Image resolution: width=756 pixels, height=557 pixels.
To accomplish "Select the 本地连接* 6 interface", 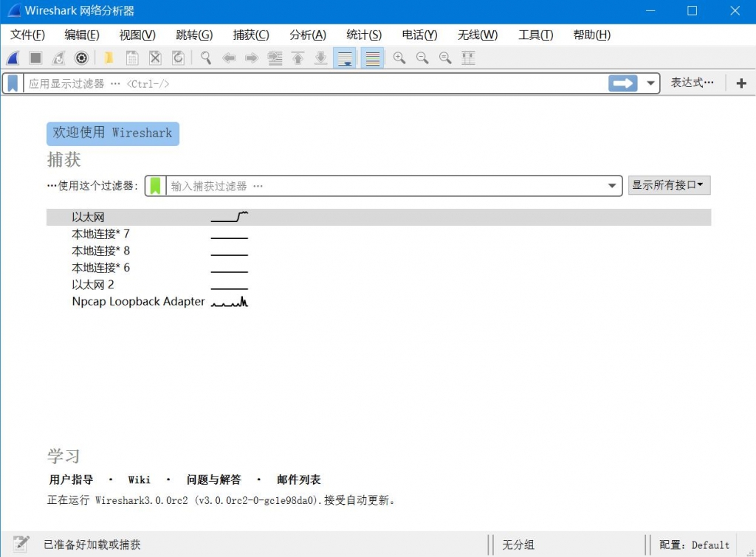I will (379, 268).
